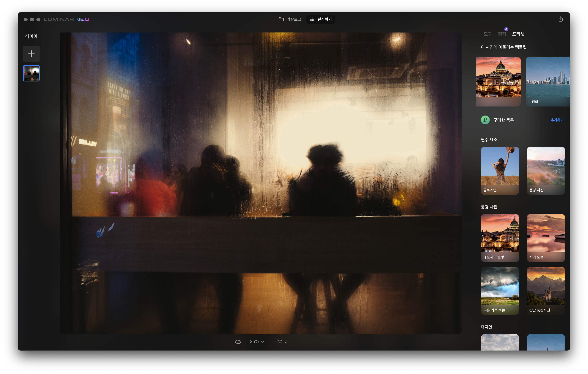This screenshot has height=374, width=588.
Task: Toggle the before/after eye preview icon
Action: [238, 342]
